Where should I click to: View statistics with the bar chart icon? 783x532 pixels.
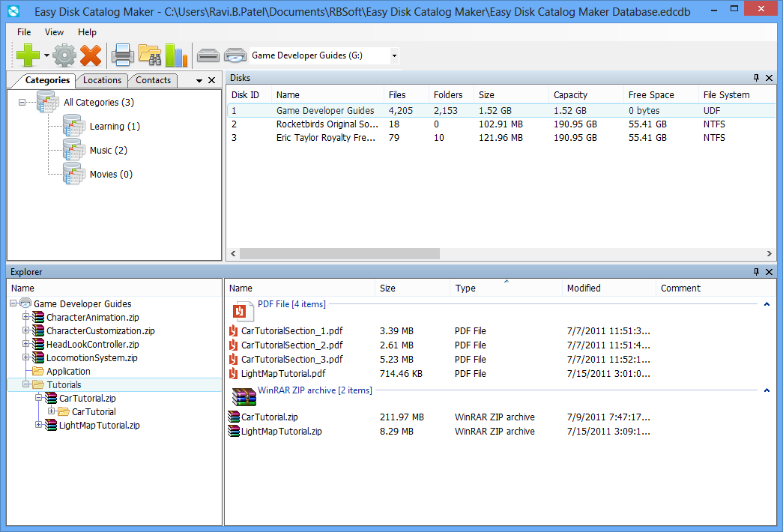(x=176, y=55)
